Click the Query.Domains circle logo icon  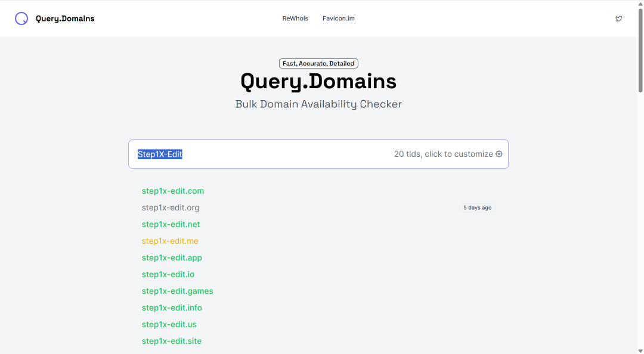click(x=21, y=18)
